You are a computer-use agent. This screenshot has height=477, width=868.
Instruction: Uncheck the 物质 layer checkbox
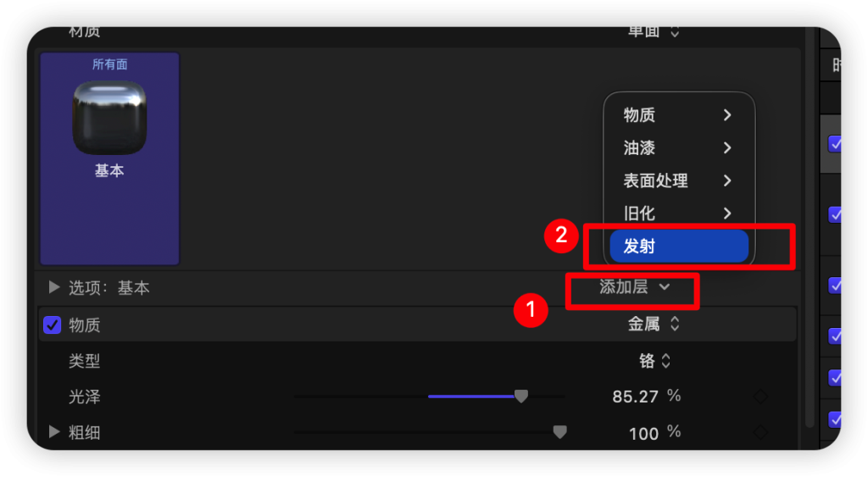52,324
